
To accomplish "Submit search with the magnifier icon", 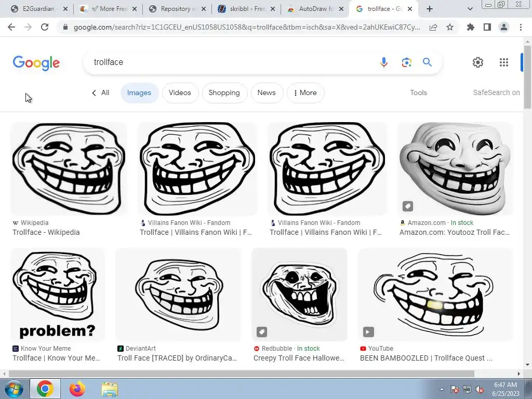I will pyautogui.click(x=427, y=62).
